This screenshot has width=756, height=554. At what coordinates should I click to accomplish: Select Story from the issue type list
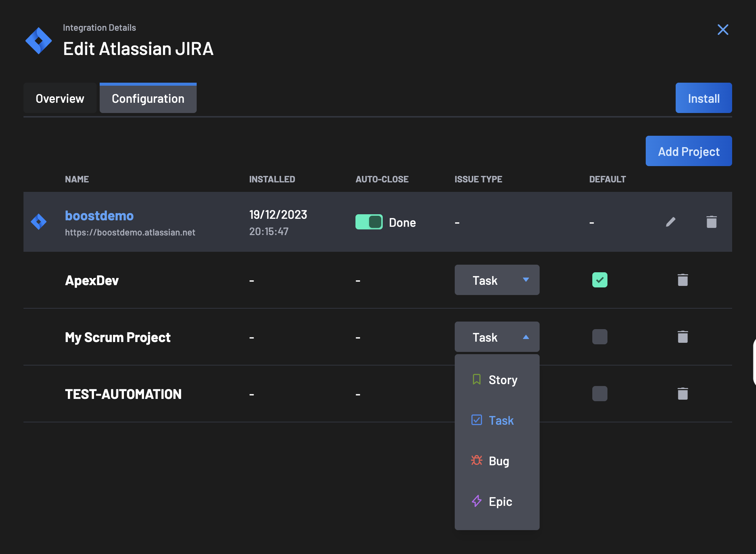click(x=497, y=380)
